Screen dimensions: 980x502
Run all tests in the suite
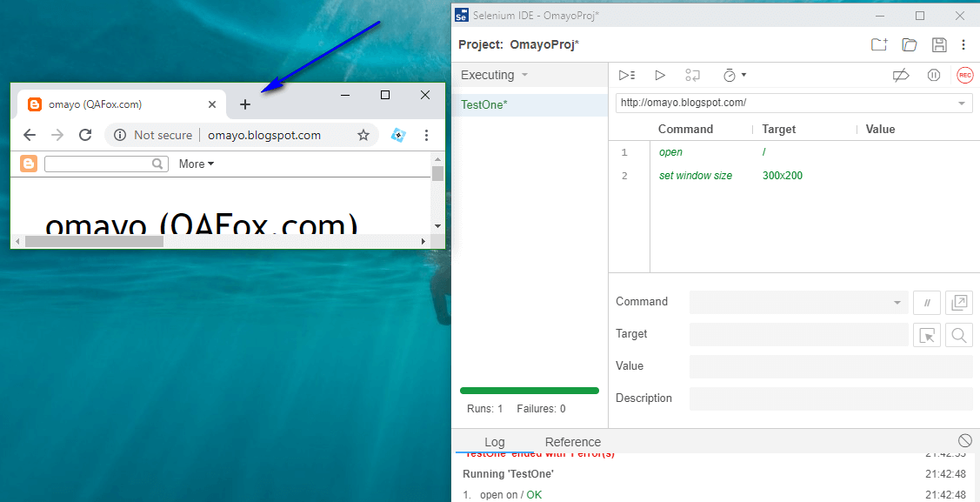coord(627,75)
